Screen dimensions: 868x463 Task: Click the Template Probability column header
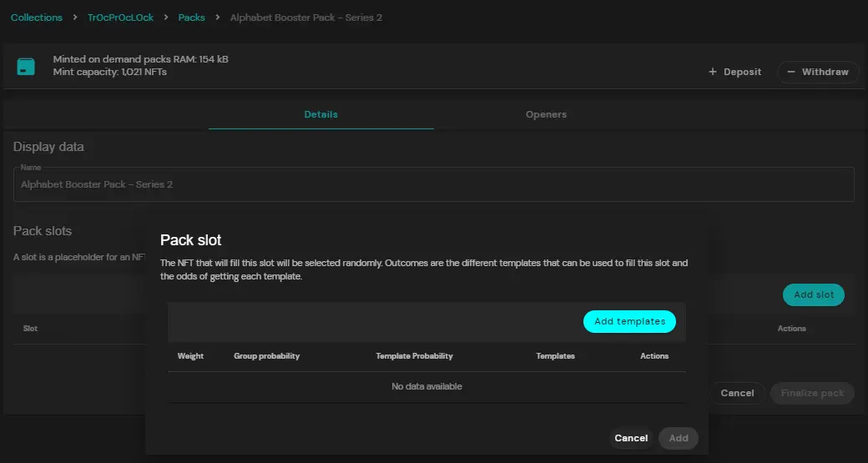[414, 355]
